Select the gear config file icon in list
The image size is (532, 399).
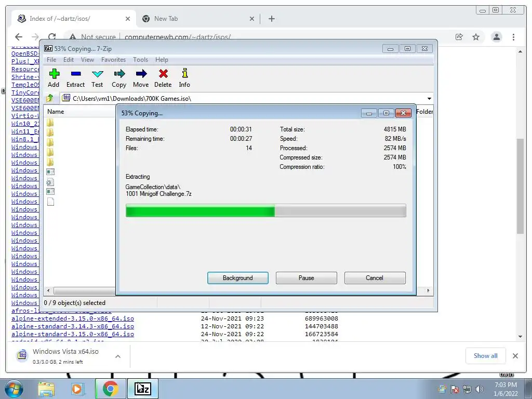(x=50, y=182)
